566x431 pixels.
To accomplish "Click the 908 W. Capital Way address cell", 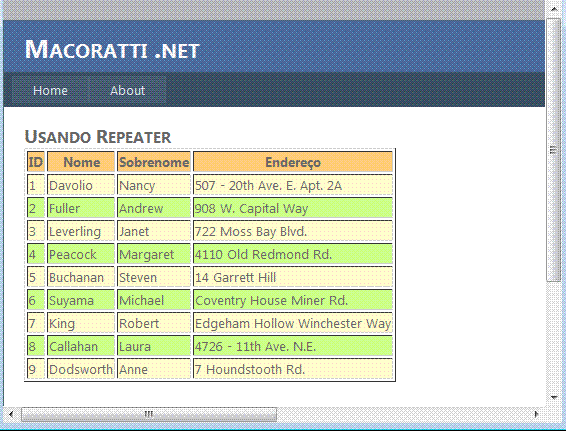I will coord(293,208).
